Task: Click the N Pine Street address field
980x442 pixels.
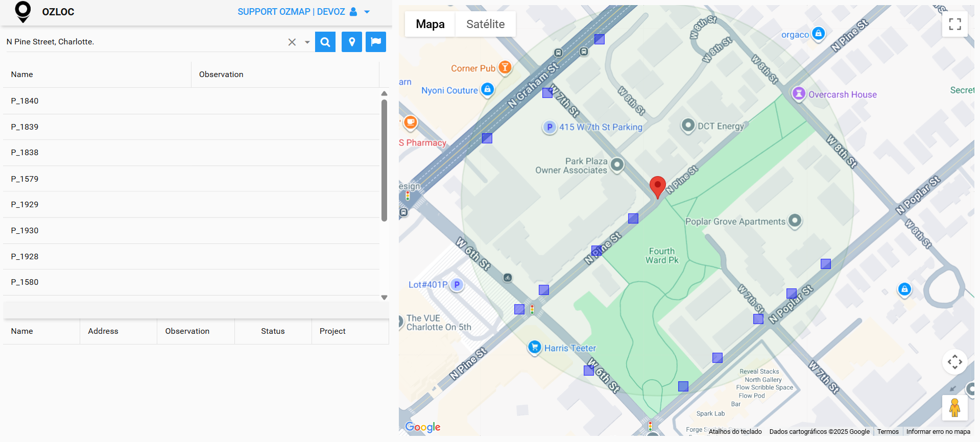Action: click(146, 42)
